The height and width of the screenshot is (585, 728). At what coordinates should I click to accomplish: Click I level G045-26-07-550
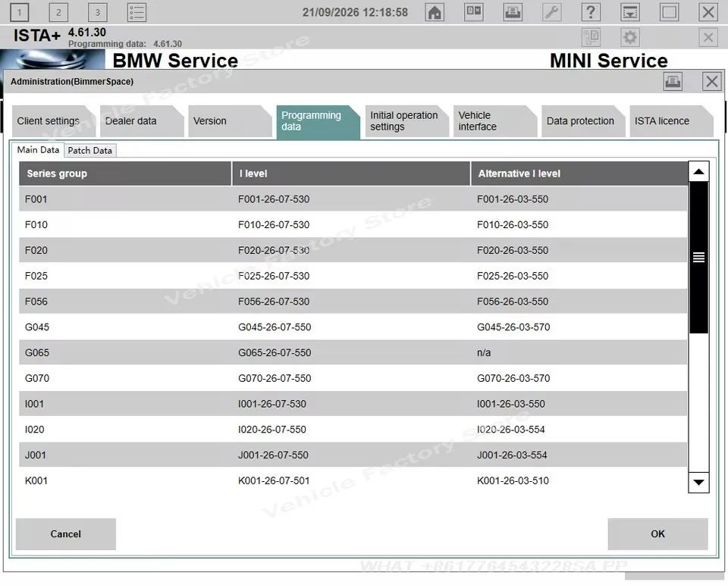point(275,327)
